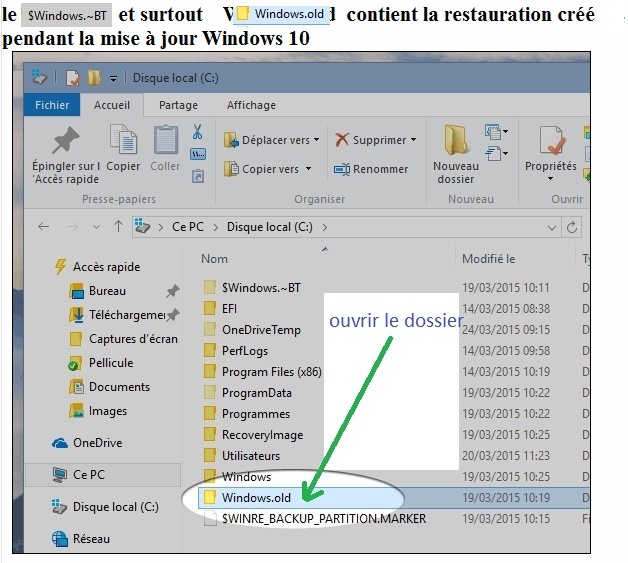
Task: Switch to the Accueil tab
Action: pyautogui.click(x=112, y=105)
